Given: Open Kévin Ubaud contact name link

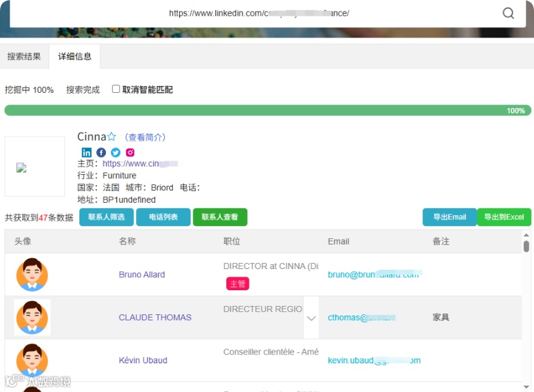Looking at the screenshot, I should coord(143,361).
